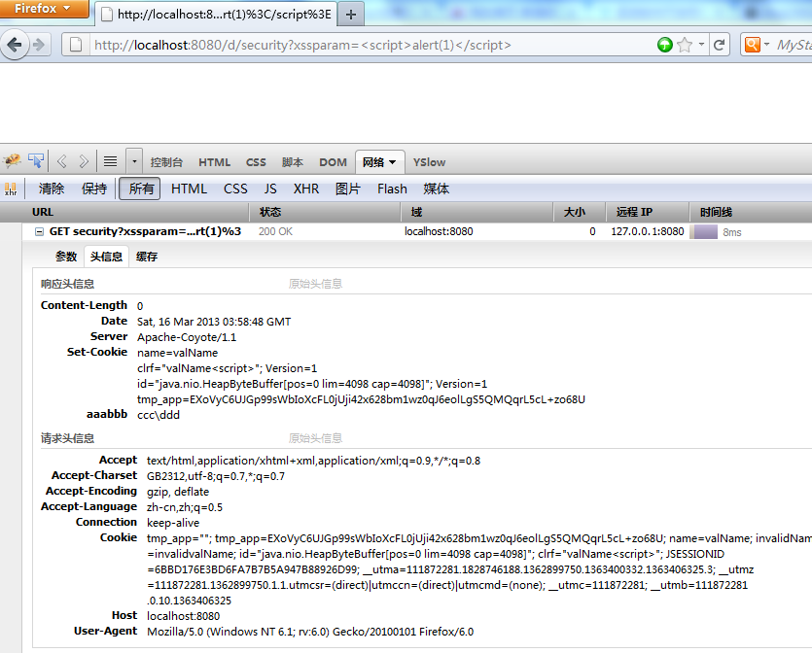Sort requests by the 时间线 column
This screenshot has width=812, height=653.
pyautogui.click(x=751, y=212)
